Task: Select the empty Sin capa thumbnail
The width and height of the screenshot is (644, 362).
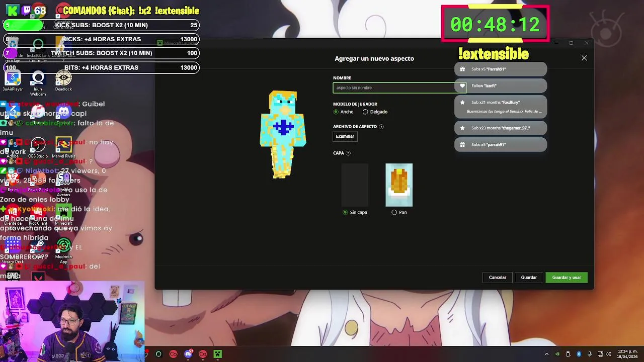Action: click(x=355, y=185)
